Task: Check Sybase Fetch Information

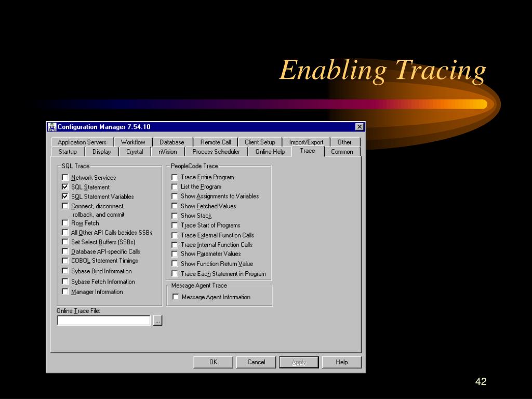Action: pos(65,282)
